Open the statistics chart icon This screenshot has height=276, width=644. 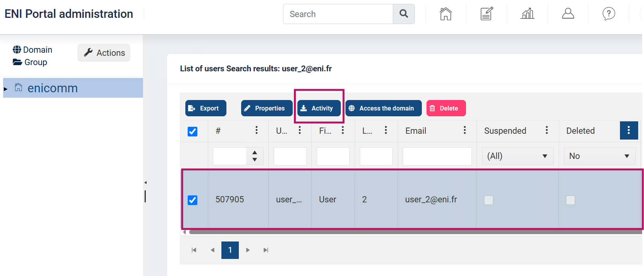pyautogui.click(x=527, y=14)
